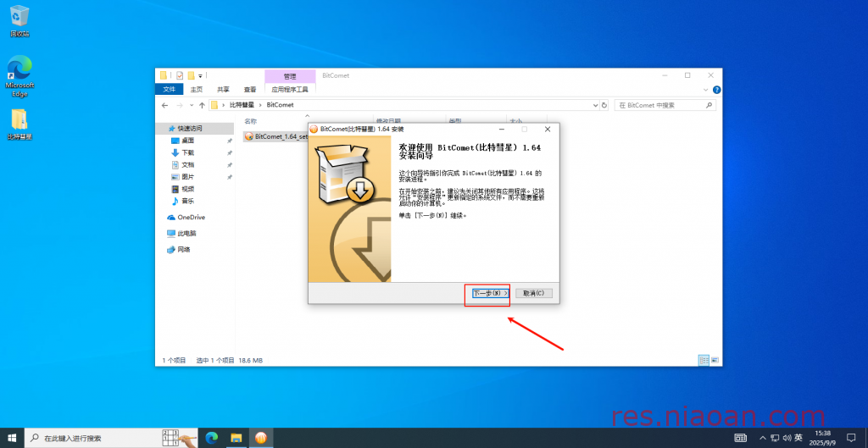Select 网络 in the navigation pane
The height and width of the screenshot is (448, 868).
[184, 250]
